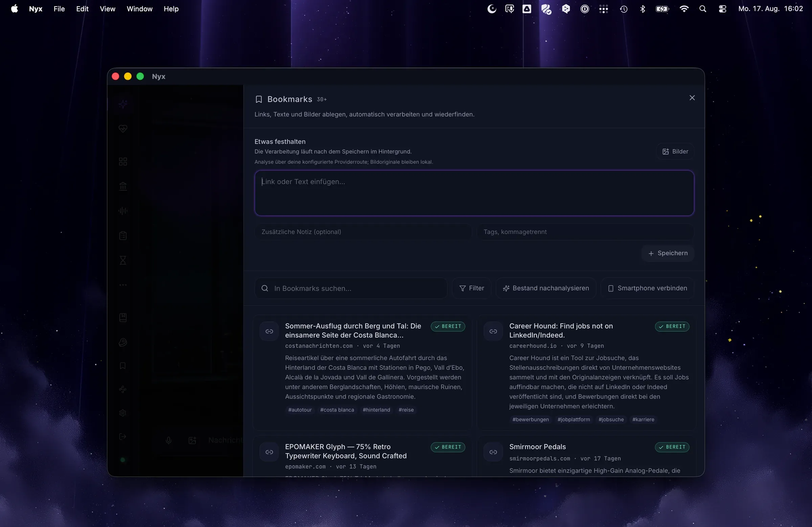Open the Help menu
The image size is (812, 527).
(171, 9)
